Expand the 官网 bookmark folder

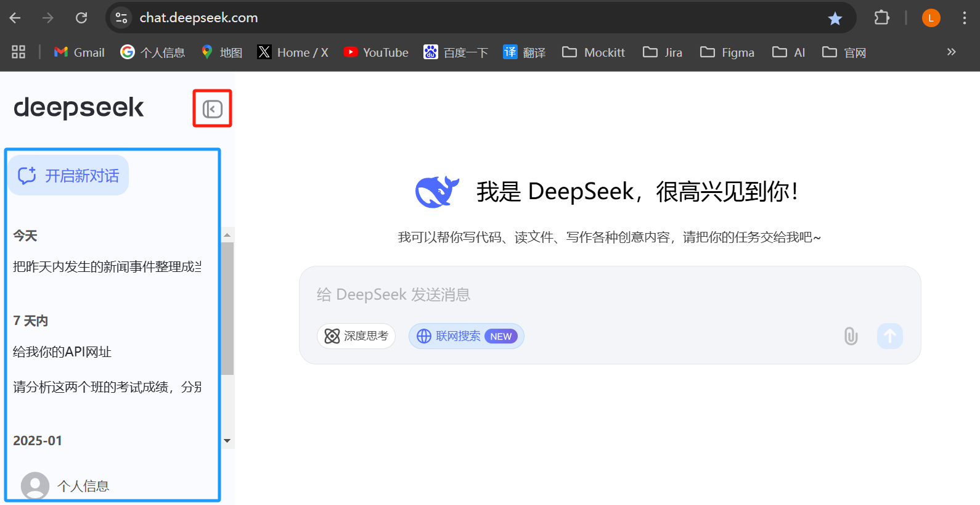tap(844, 52)
